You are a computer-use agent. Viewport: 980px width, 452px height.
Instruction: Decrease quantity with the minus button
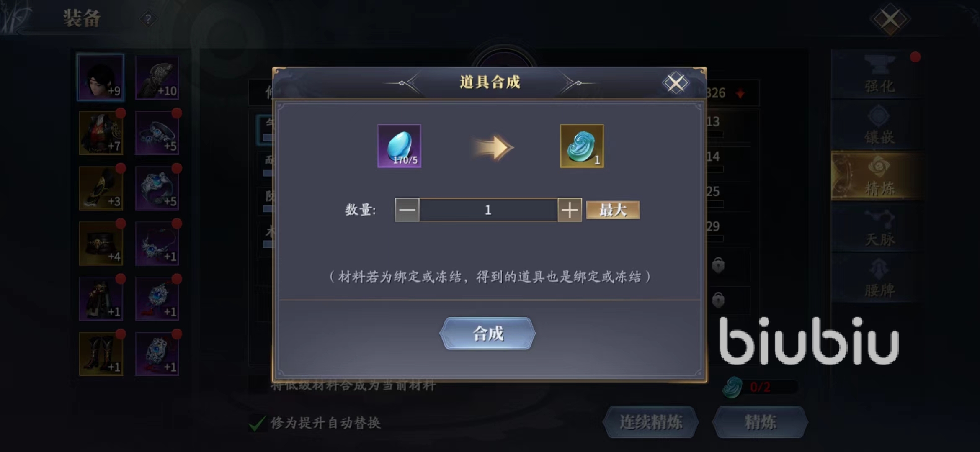pos(407,210)
